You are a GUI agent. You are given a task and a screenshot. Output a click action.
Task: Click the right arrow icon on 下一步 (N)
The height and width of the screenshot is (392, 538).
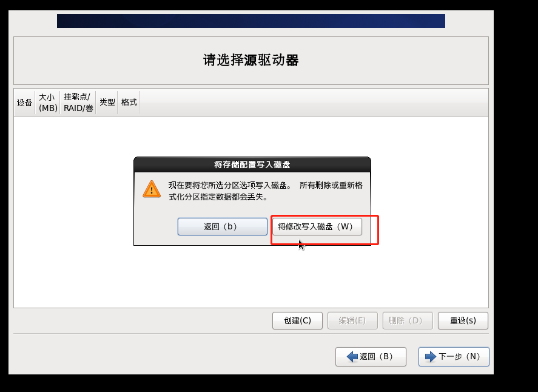click(431, 357)
